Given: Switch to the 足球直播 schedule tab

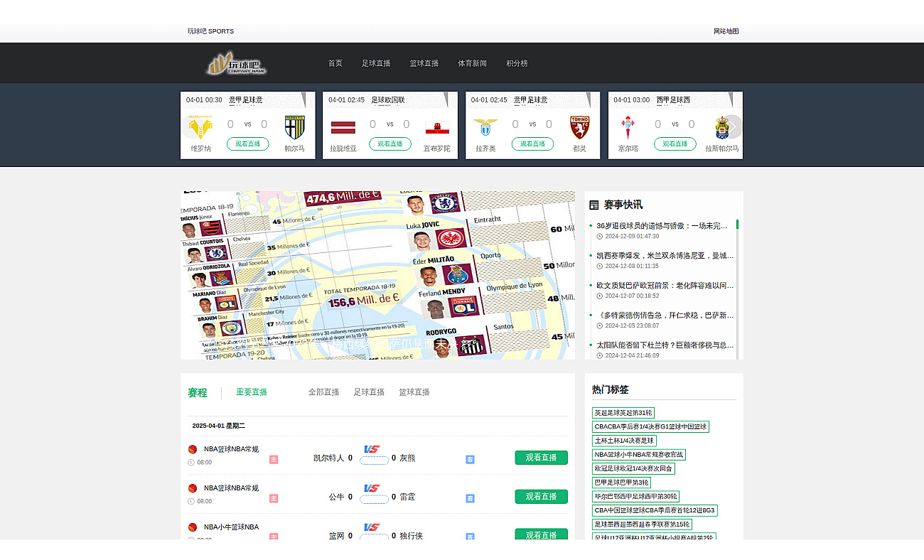Looking at the screenshot, I should [x=369, y=392].
